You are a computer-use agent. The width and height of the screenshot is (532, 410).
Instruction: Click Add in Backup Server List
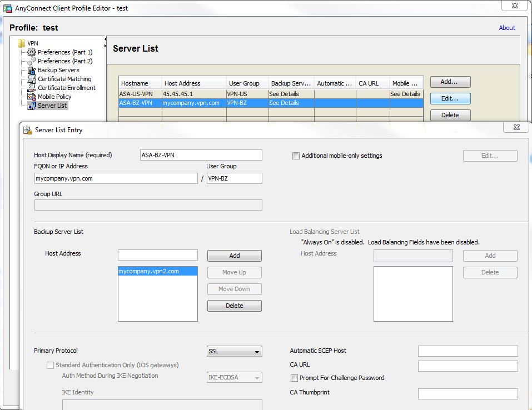[x=235, y=256]
